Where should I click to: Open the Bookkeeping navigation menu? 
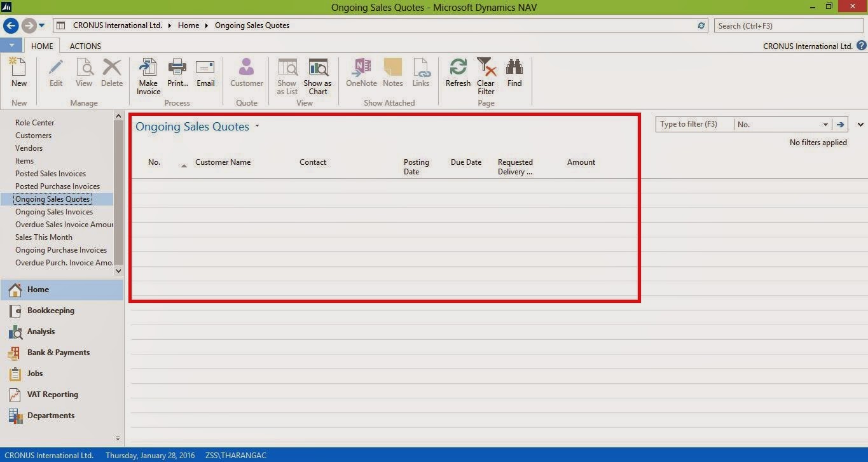coord(51,311)
